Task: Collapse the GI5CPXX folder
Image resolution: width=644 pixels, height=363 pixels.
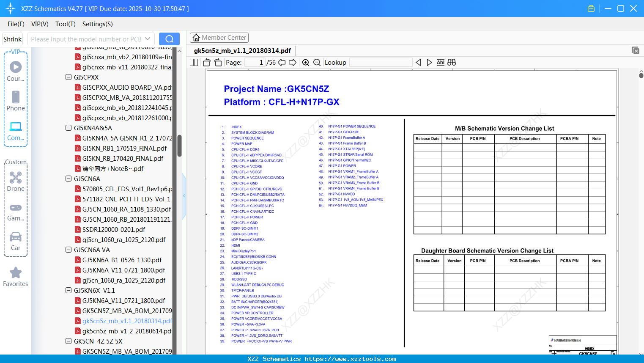Action: [x=69, y=77]
